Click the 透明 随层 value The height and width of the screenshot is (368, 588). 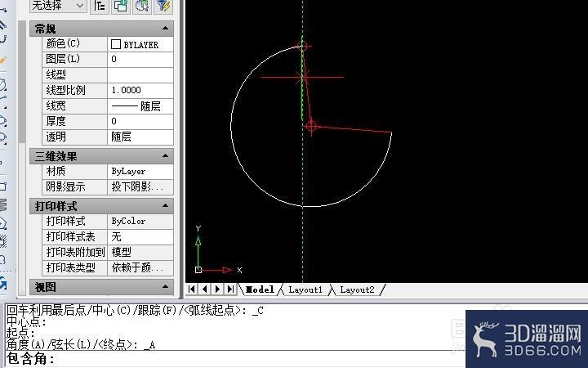click(x=140, y=137)
